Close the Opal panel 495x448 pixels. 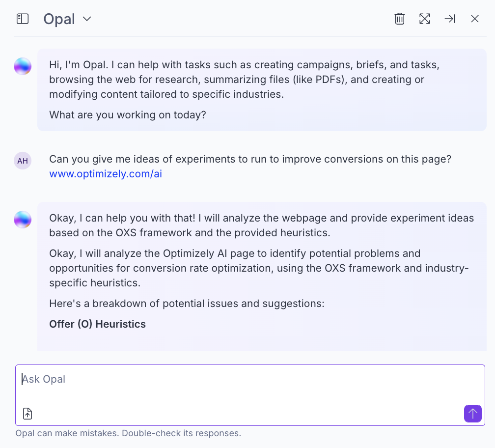(x=474, y=18)
